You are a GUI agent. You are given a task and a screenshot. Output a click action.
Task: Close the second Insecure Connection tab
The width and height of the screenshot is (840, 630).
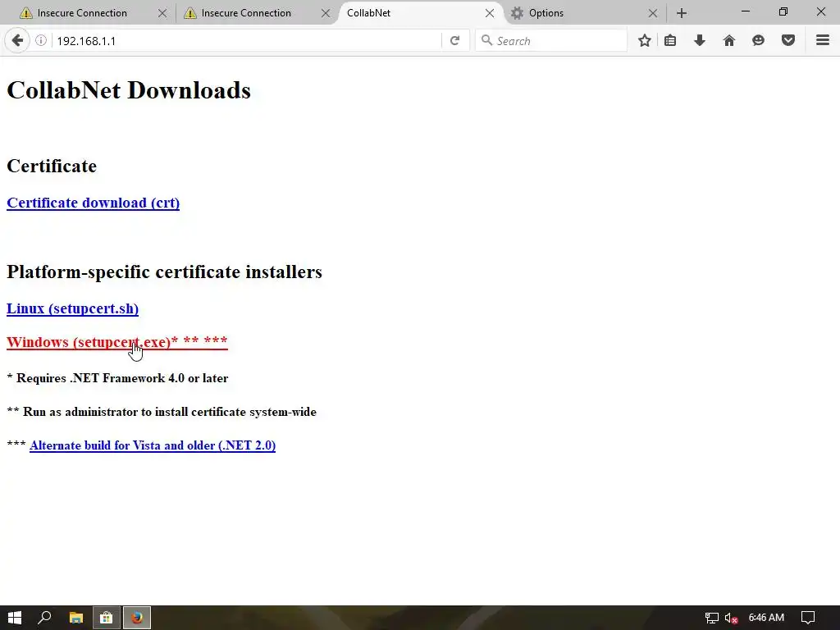[326, 13]
